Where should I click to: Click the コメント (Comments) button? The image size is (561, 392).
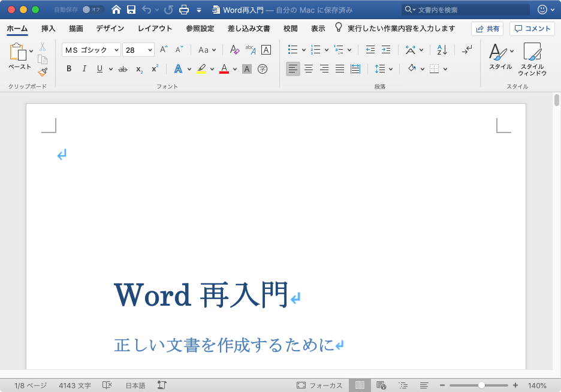pos(532,28)
